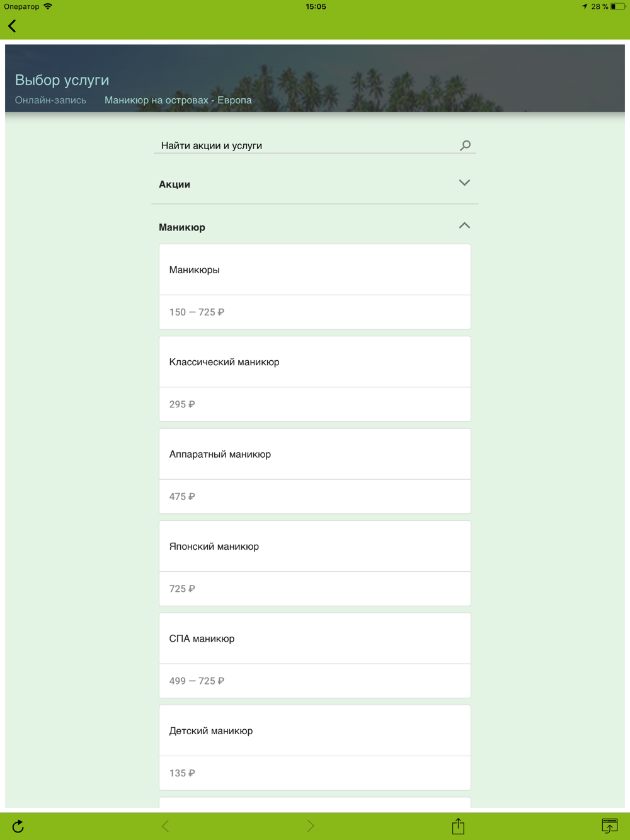Reload the page with refresh icon
This screenshot has width=630, height=840.
(18, 826)
